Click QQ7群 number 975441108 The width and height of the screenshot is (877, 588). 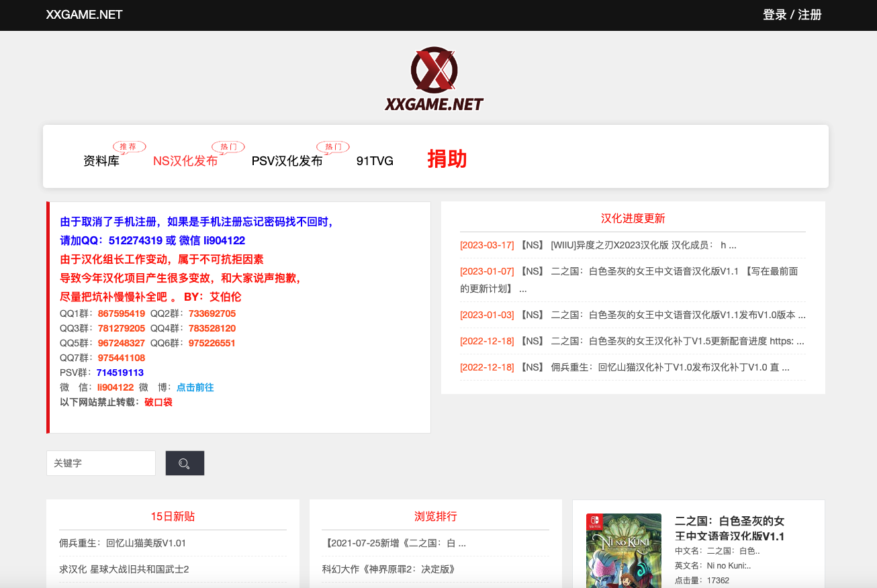(x=122, y=358)
